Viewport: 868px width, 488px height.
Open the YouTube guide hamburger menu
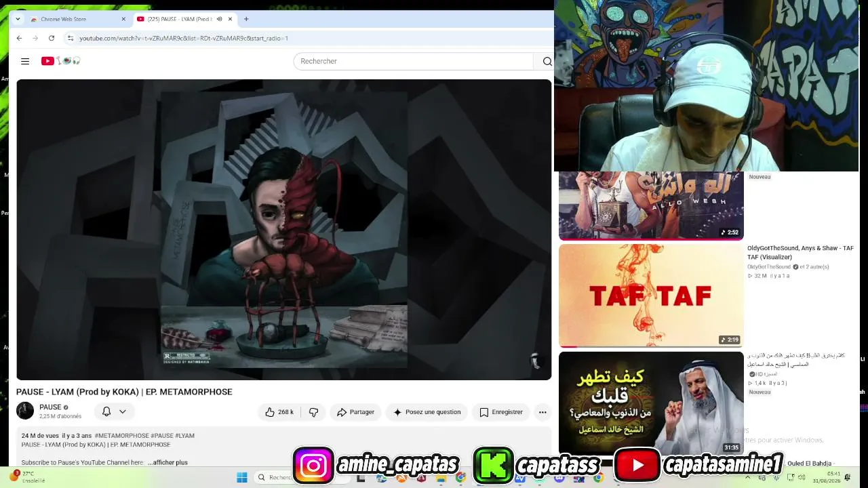point(25,61)
